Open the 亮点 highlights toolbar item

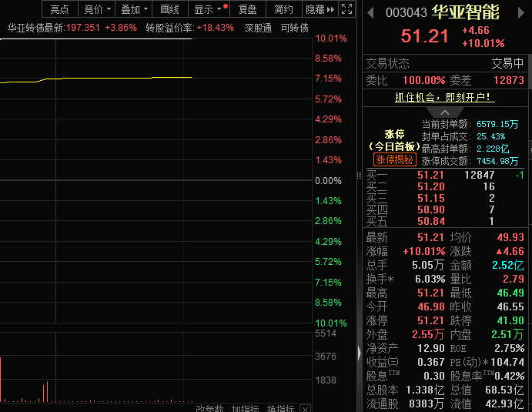[60, 9]
